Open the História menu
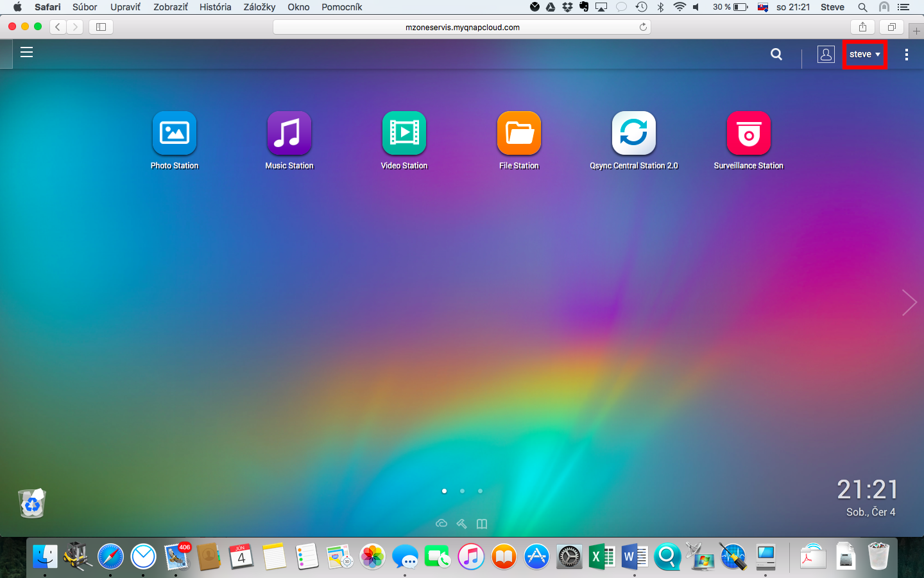 point(215,7)
